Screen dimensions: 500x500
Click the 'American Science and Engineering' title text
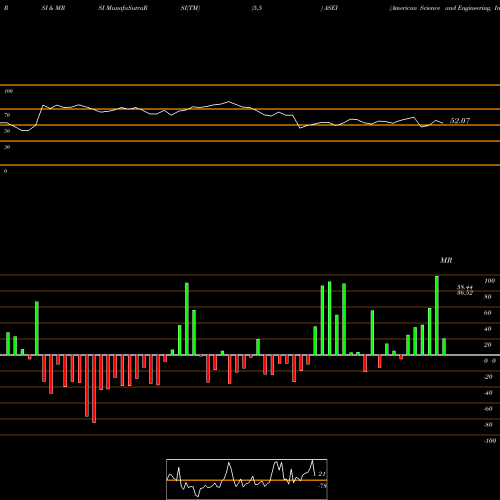(x=441, y=8)
